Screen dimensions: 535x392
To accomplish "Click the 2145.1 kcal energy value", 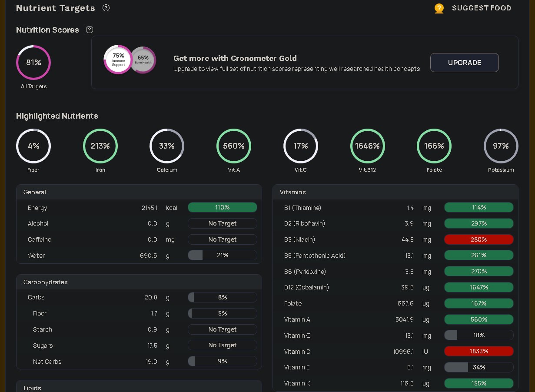I will pyautogui.click(x=150, y=208).
